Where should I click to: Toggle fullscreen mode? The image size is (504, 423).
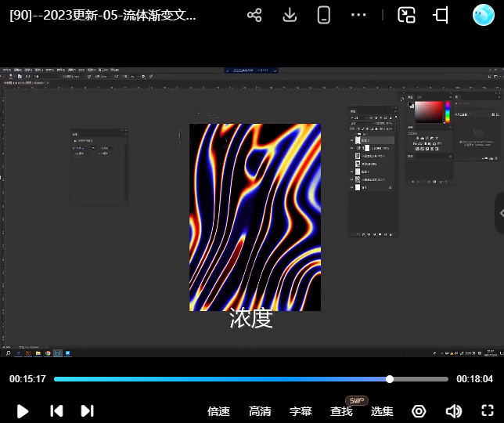(x=487, y=411)
